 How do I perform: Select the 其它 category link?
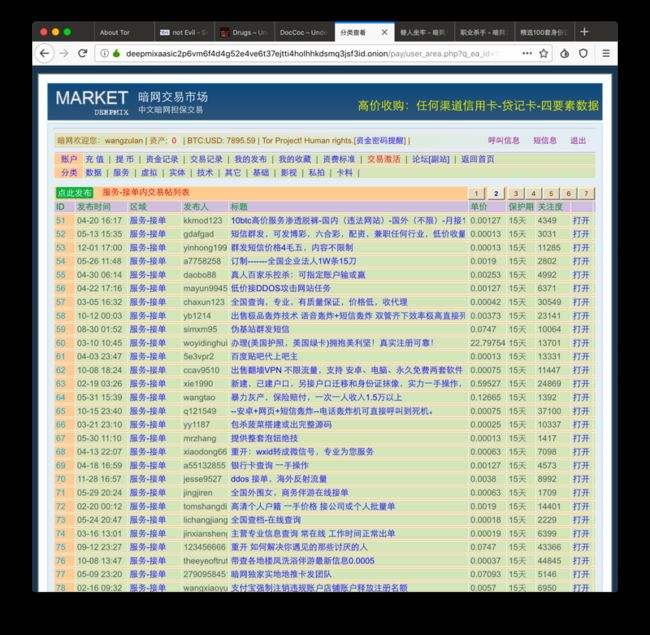[233, 172]
